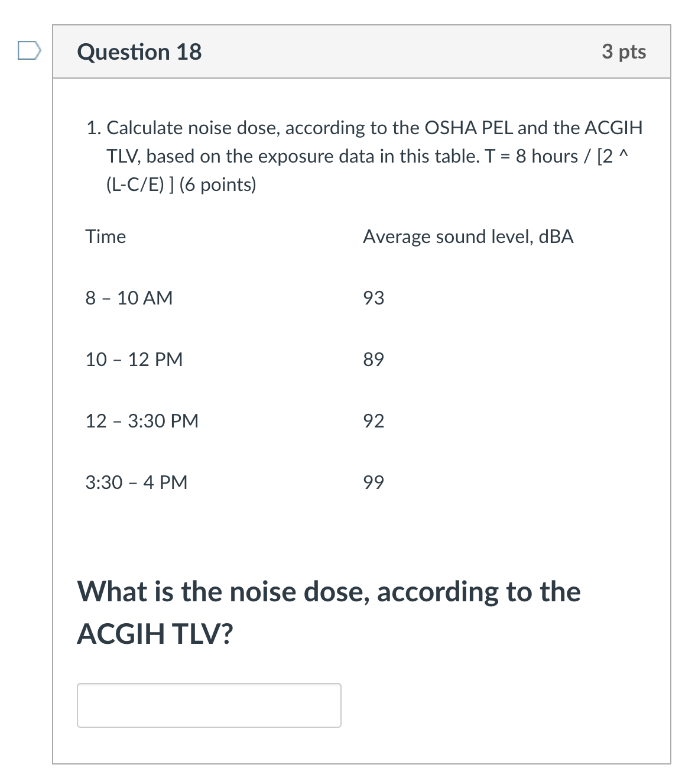Image resolution: width=695 pixels, height=784 pixels.
Task: Click the 3:30 - 4 PM row entry
Action: coord(135,482)
